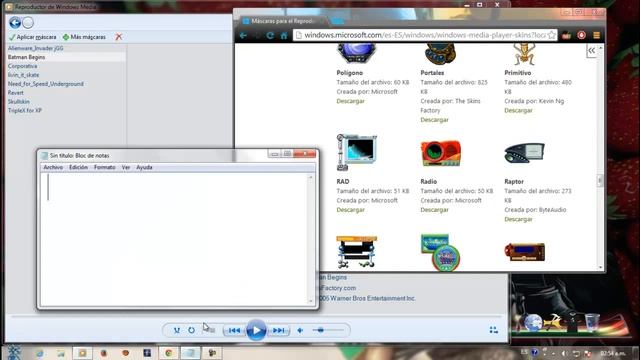The height and width of the screenshot is (360, 640).
Task: Bookmark page with star icon
Action: (x=552, y=35)
